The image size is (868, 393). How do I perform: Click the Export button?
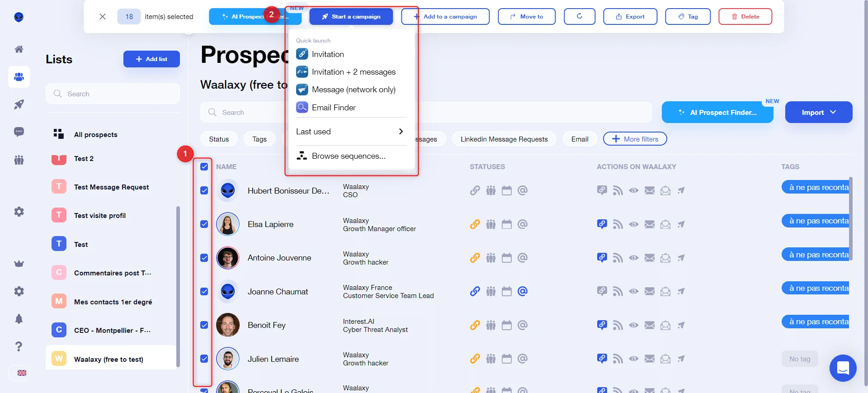pos(630,17)
